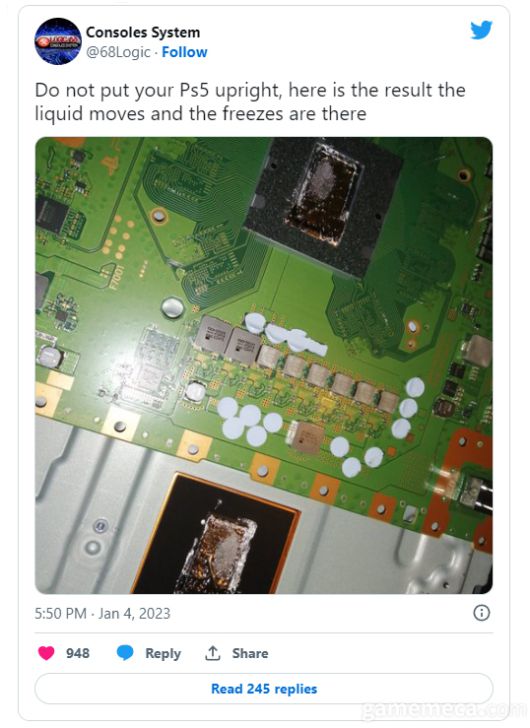Click the Share text label

point(250,653)
